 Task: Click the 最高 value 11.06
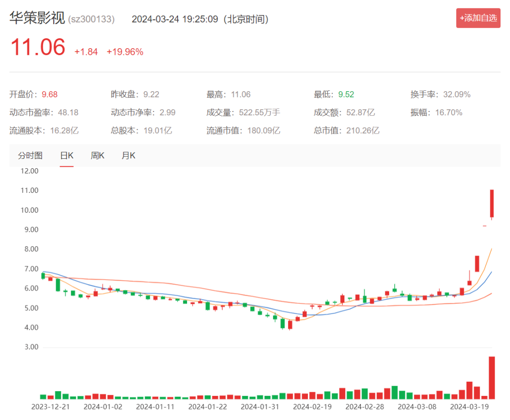coord(241,94)
